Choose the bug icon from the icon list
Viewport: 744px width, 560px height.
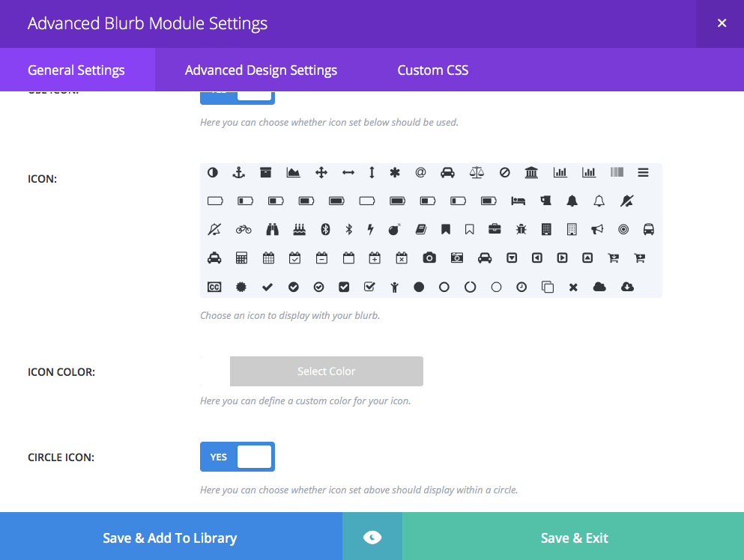click(x=520, y=229)
